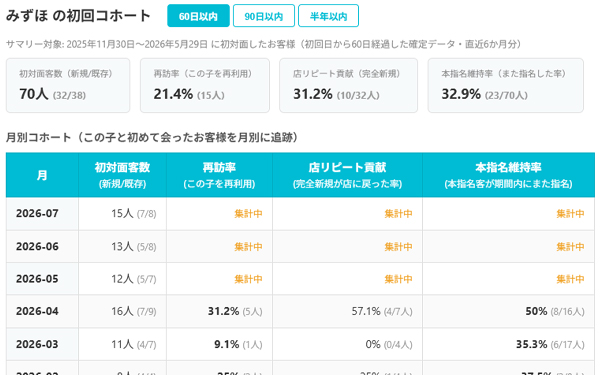600x375 pixels.
Task: Click the 35.3% (6/17人) cell
Action: pos(509,344)
